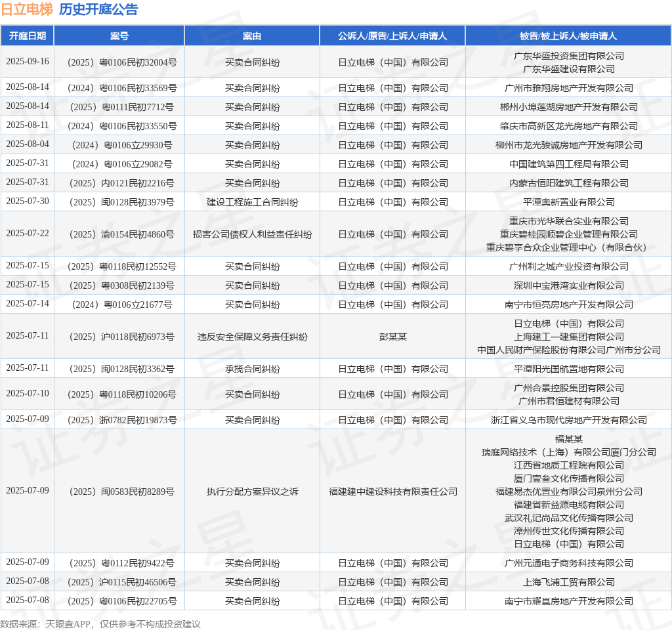Click defendant 广州市君恒建材有限公司
Viewport: 672px width, 630px height.
click(569, 401)
